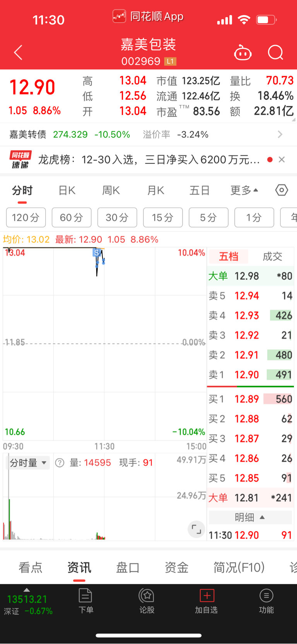Tap the 买3 12.87 bid row
This screenshot has height=644, width=297.
[250, 439]
